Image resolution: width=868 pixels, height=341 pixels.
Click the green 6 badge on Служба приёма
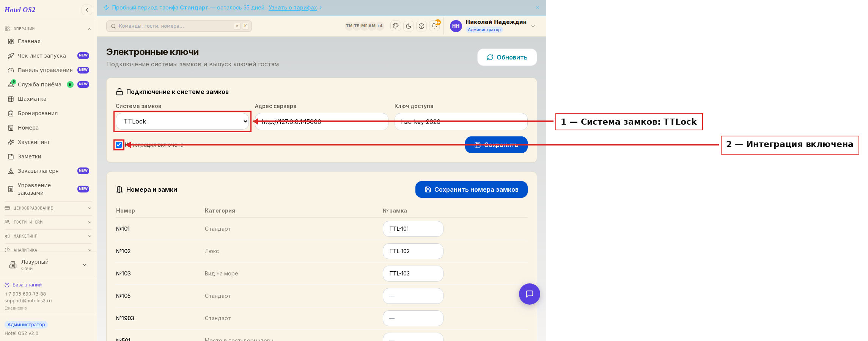point(70,84)
